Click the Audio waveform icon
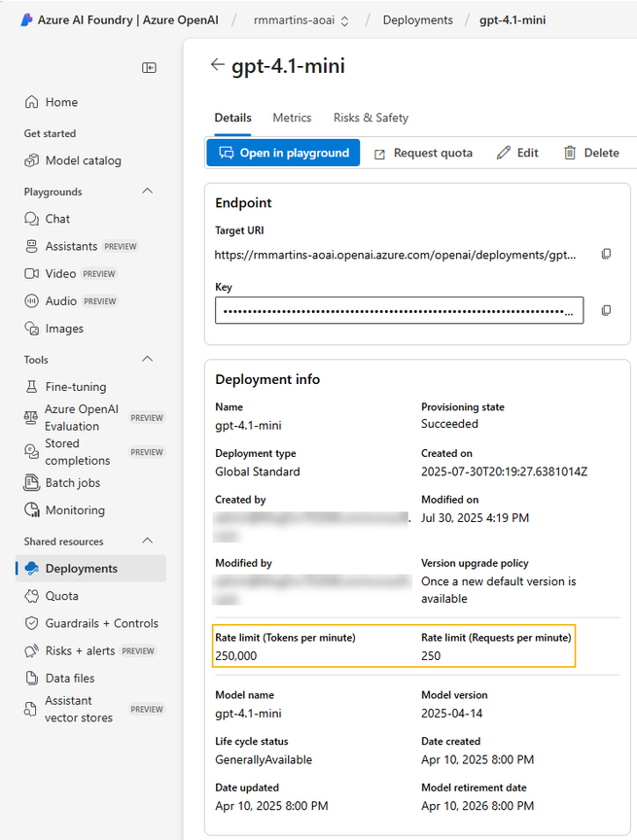The height and width of the screenshot is (840, 637). tap(32, 301)
